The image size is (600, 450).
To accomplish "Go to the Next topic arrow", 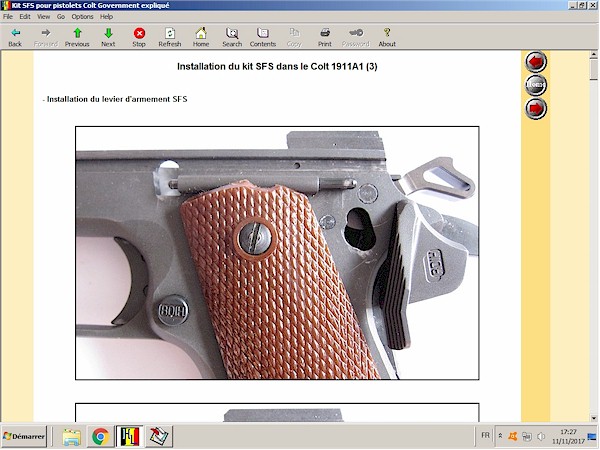I will (108, 37).
